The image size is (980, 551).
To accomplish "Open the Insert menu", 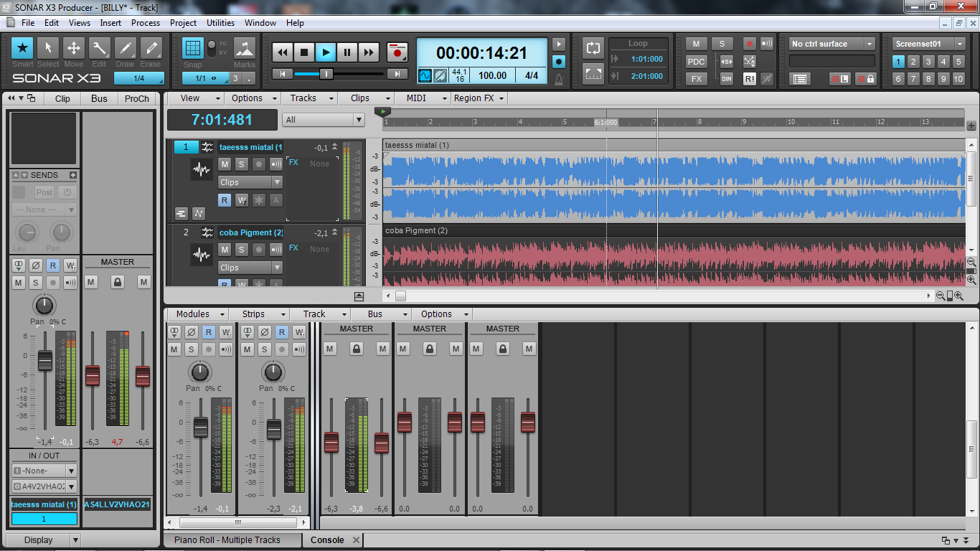I will pos(110,23).
